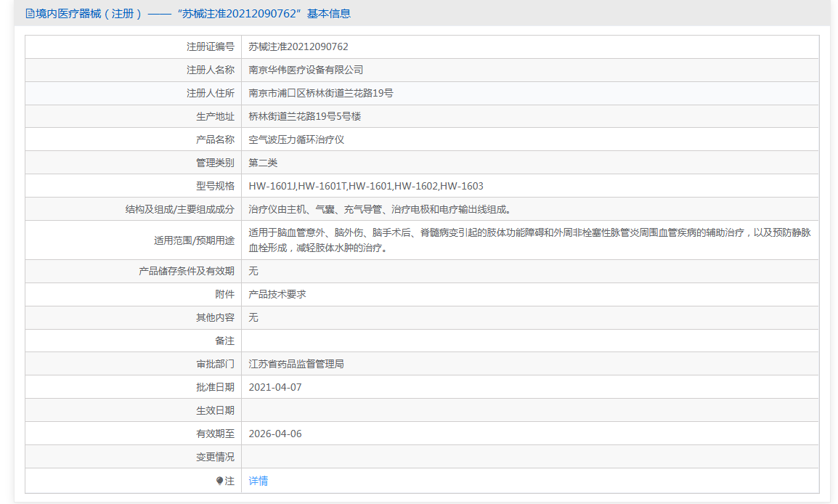Select address 南京市浦口区桥林街道兰花路19号
Viewport: 838px width, 504px height.
pyautogui.click(x=321, y=94)
